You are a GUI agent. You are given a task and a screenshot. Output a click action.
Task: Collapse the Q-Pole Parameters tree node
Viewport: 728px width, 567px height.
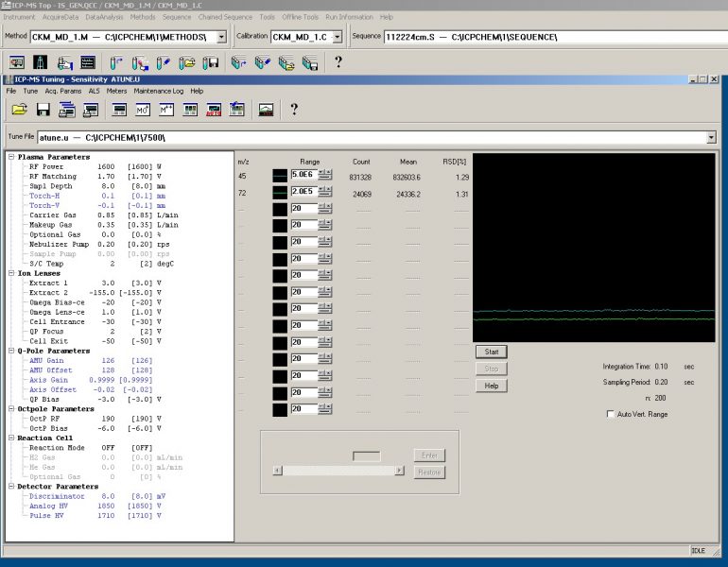pos(11,351)
